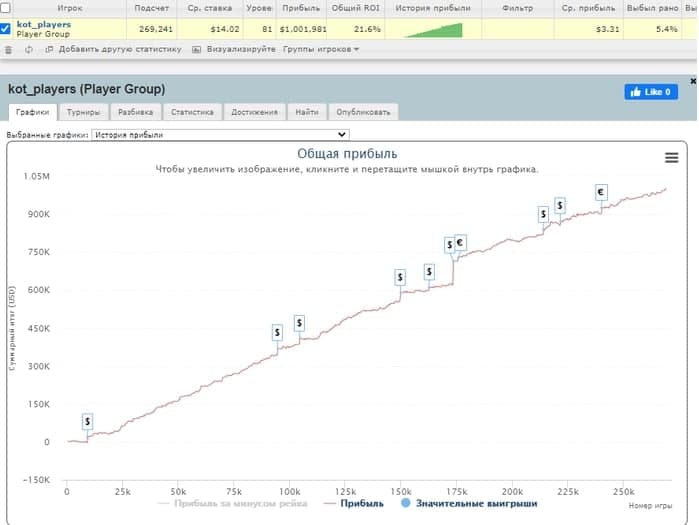Click the trash delete icon in toolbar

click(x=8, y=50)
